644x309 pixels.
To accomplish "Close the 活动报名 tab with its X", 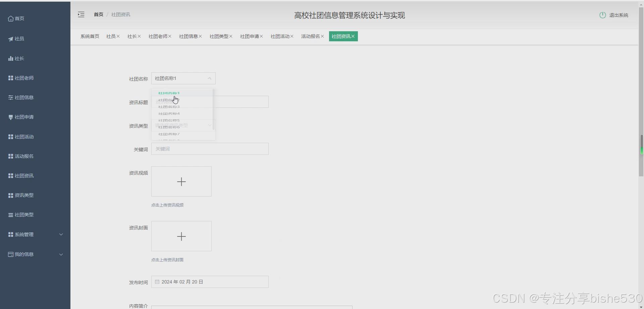I will (x=322, y=36).
